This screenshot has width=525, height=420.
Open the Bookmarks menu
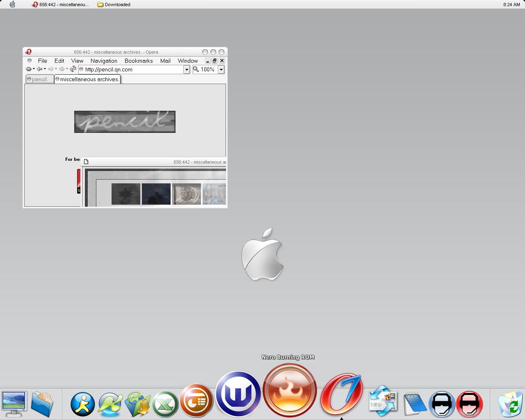[x=139, y=61]
